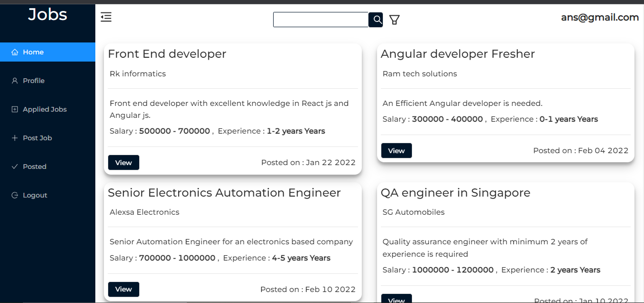This screenshot has width=644, height=303.
Task: Click experience 4-5 years Years text
Action: (x=301, y=258)
